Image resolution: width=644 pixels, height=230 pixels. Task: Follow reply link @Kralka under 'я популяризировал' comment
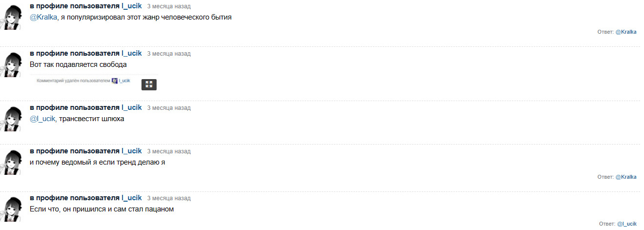coord(626,32)
